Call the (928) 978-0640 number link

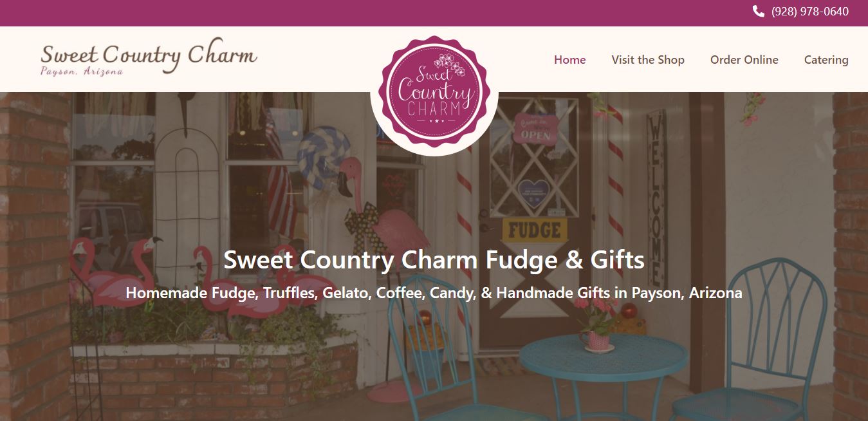tap(810, 12)
